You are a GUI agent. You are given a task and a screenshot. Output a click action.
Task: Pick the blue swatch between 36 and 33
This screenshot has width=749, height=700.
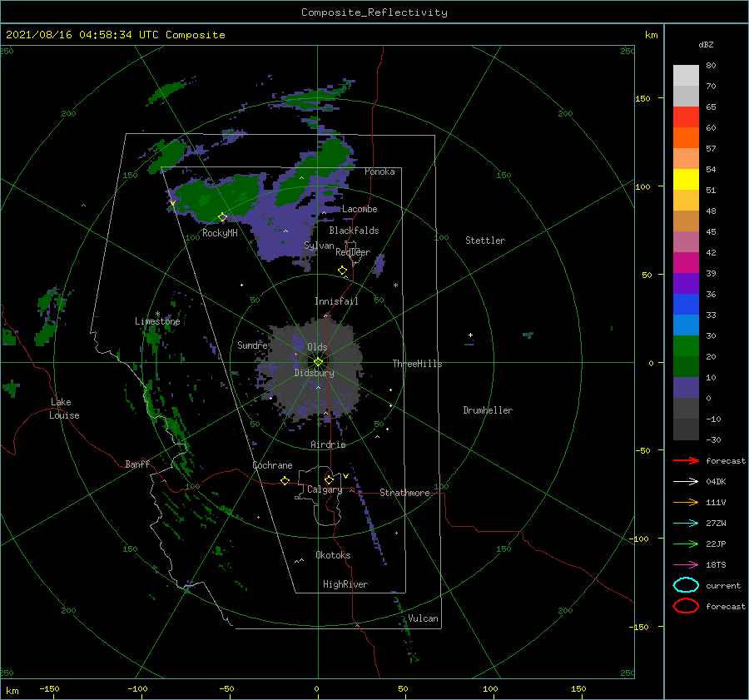686,305
